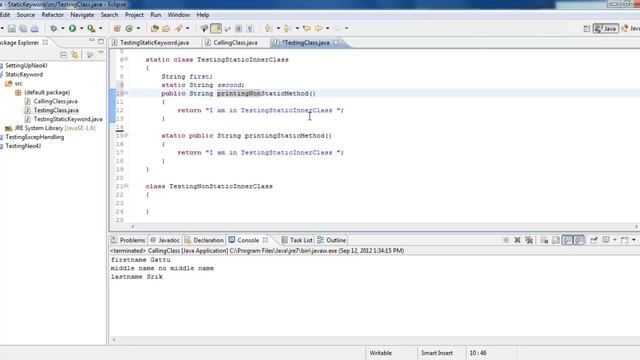Collapse fold marker at TestingNonStaticInnerClass line
This screenshot has height=360, width=640.
[x=126, y=186]
